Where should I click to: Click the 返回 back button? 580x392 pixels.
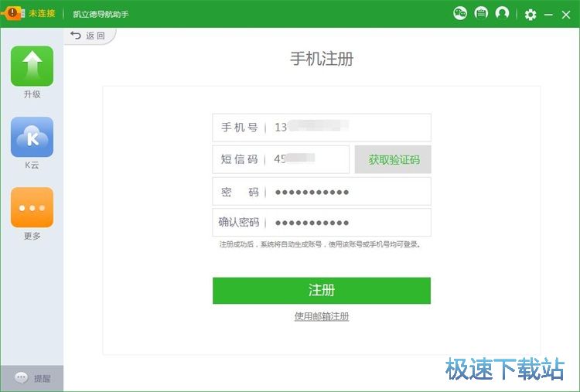click(x=88, y=36)
